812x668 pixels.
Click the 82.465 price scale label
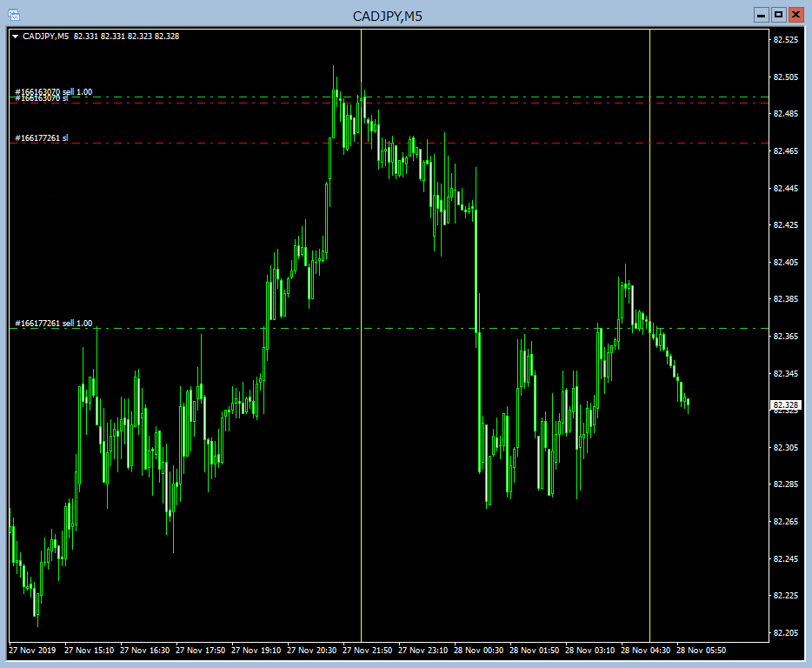[786, 151]
